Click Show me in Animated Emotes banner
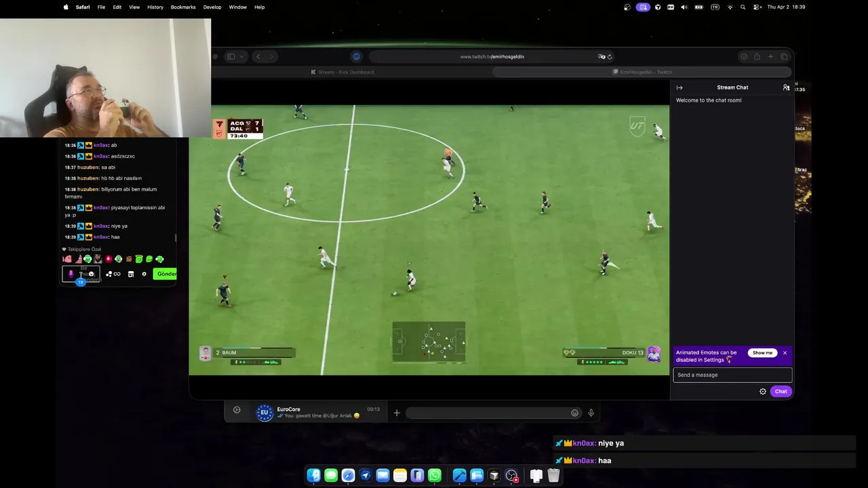 [762, 352]
